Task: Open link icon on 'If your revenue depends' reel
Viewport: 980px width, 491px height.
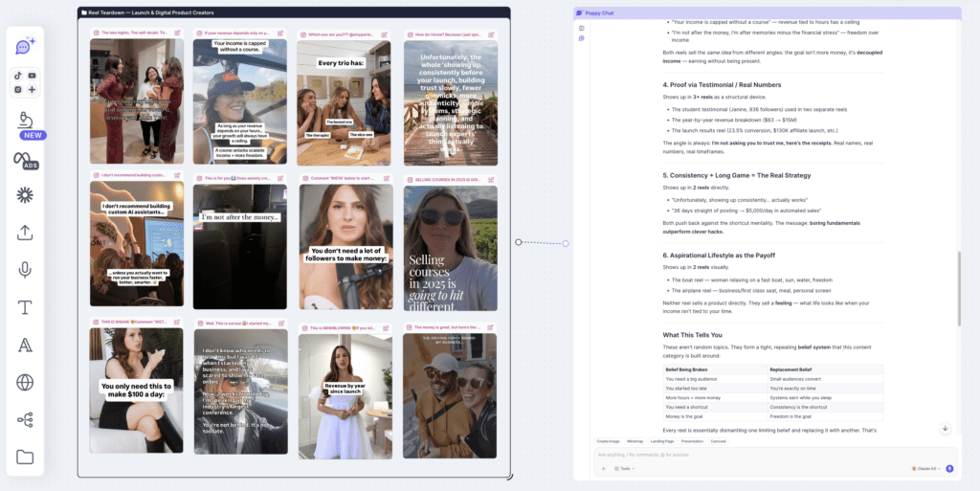Action: 280,33
